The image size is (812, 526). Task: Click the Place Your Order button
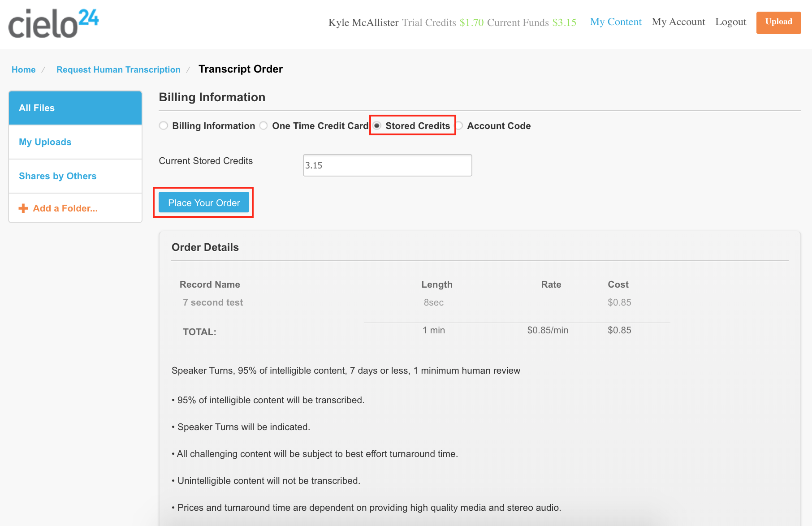[204, 203]
